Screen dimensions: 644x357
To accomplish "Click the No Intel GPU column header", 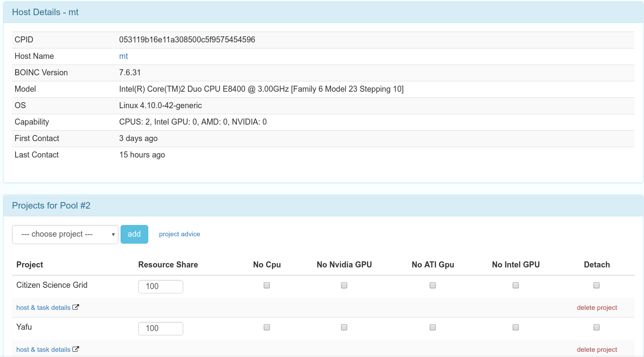I will (x=516, y=265).
